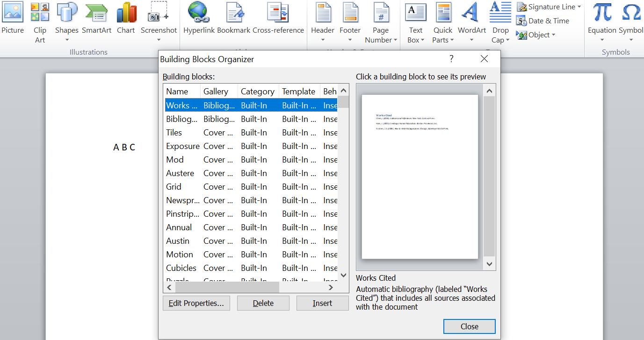
Task: Click the Edit Properties button
Action: coord(196,303)
